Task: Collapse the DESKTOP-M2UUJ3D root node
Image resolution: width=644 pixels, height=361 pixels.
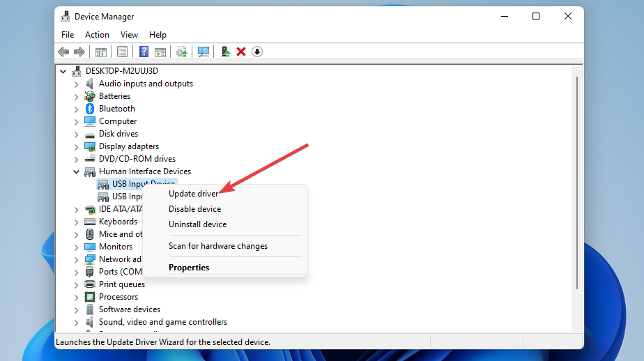Action: pos(64,71)
